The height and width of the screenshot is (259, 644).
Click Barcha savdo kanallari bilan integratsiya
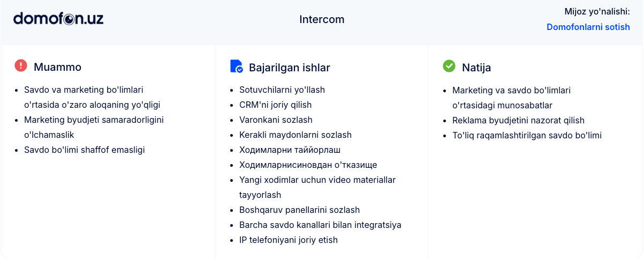[x=320, y=225]
